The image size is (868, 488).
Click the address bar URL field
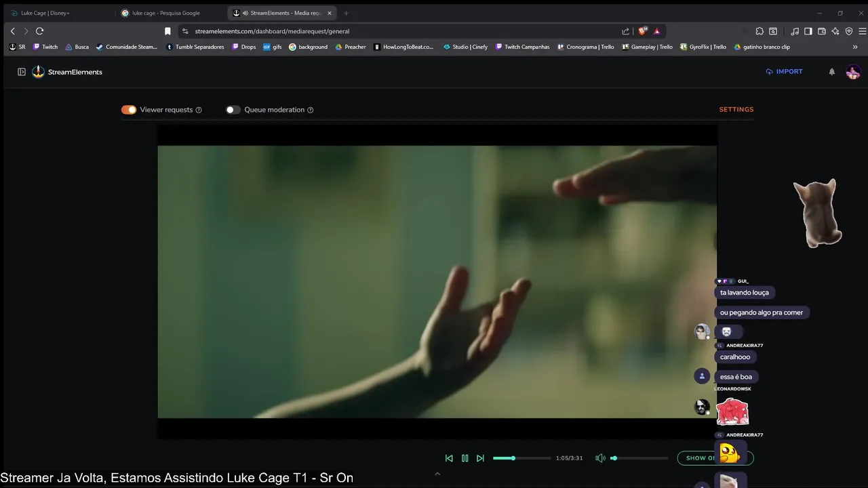pos(407,31)
